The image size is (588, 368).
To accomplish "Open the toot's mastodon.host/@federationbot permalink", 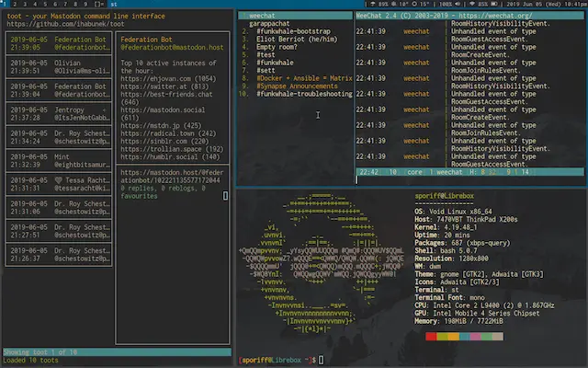I will [x=172, y=177].
